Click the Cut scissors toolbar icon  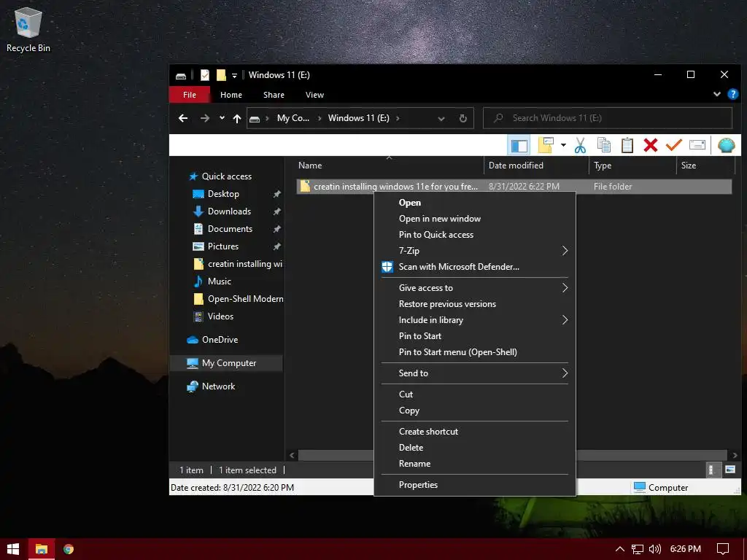tap(580, 145)
